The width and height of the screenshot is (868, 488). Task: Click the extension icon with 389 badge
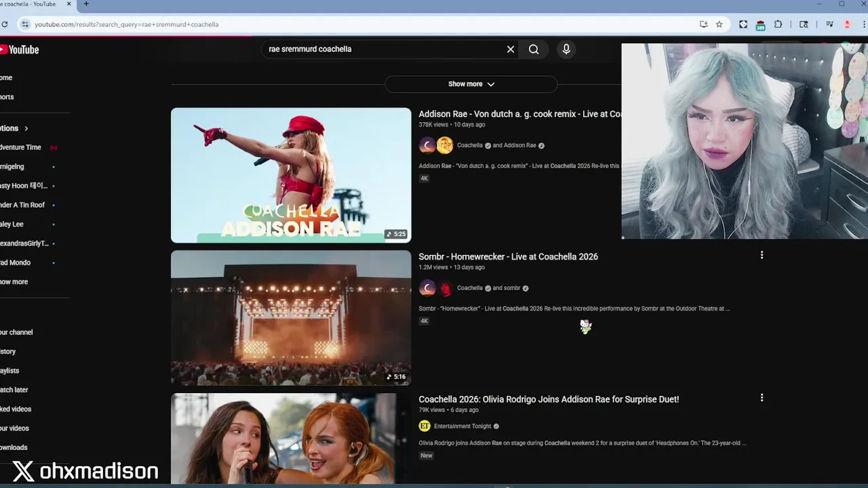coord(760,25)
